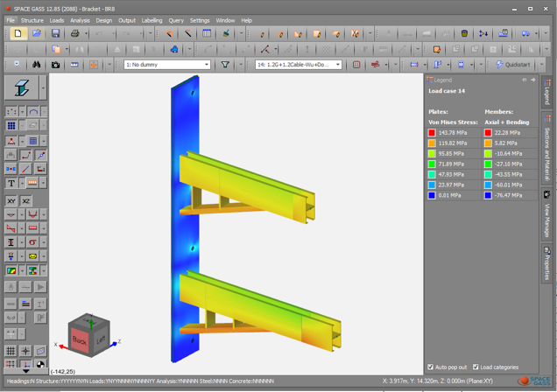The image size is (557, 392).
Task: Click the red 143.78 MPa color swatch
Action: coord(432,133)
